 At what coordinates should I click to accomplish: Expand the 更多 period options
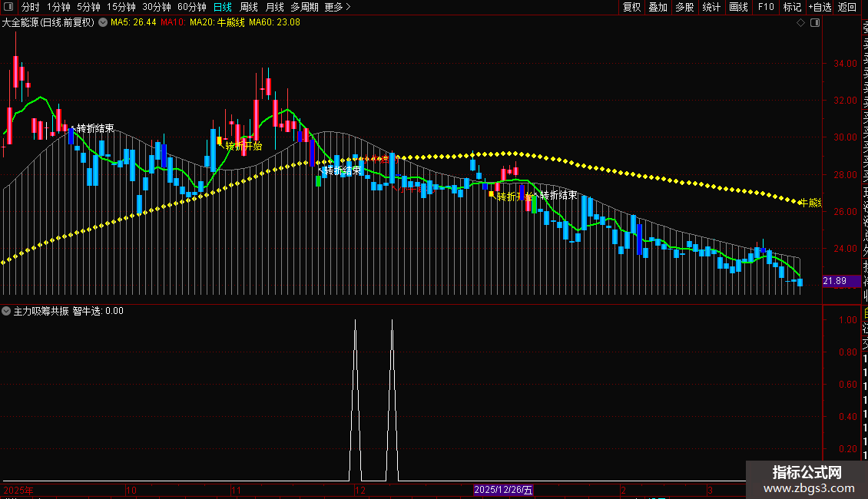pyautogui.click(x=338, y=7)
